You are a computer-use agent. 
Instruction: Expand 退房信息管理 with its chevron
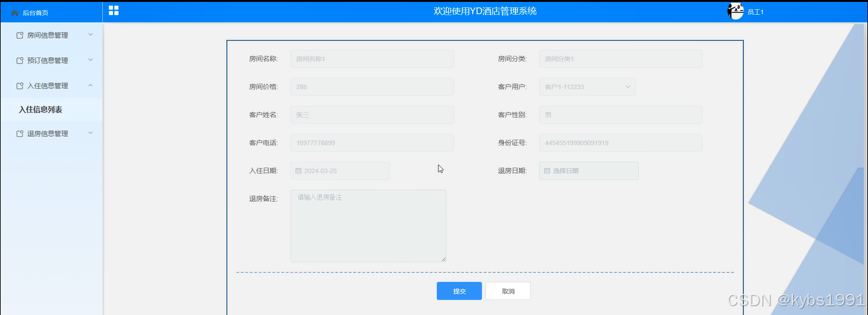[x=90, y=133]
